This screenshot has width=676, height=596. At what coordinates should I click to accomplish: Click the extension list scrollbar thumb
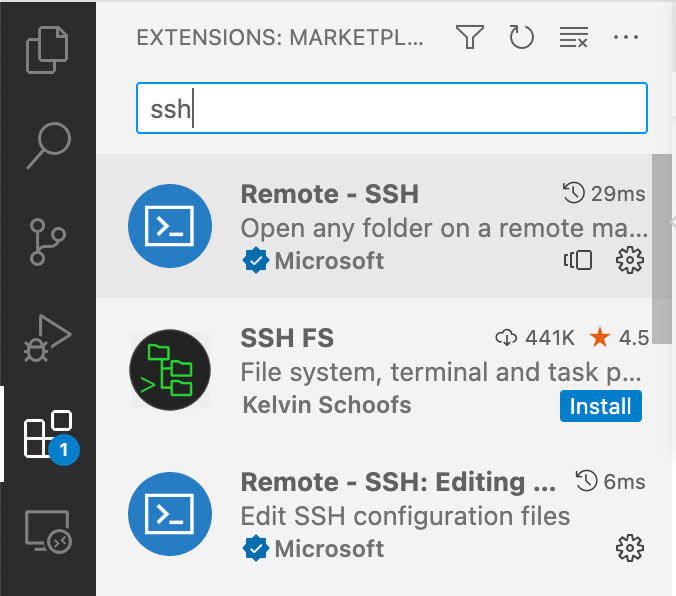click(661, 249)
